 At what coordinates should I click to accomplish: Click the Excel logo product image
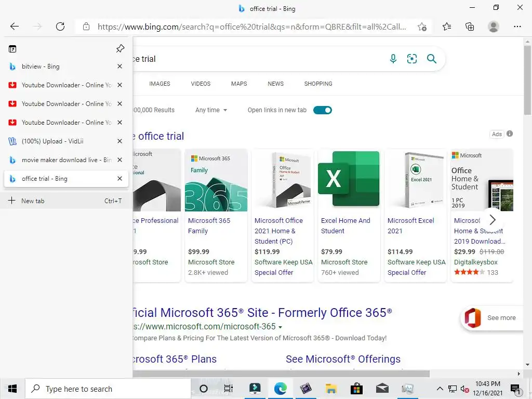349,179
